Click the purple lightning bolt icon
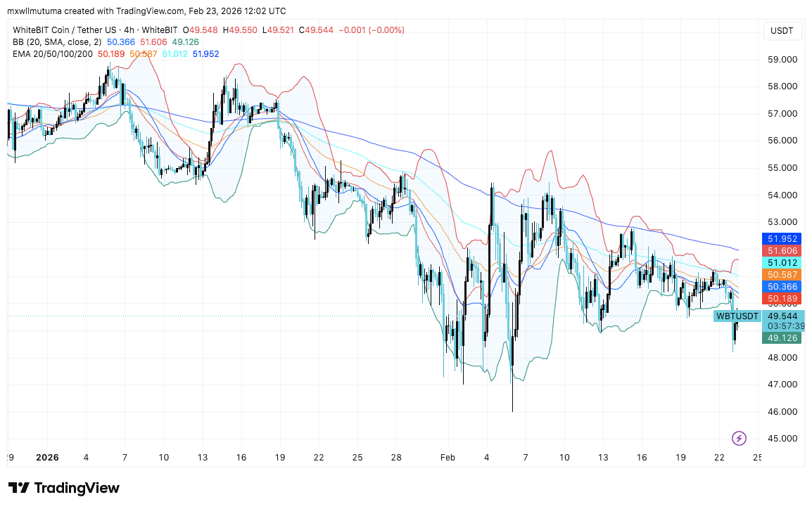 [x=739, y=438]
